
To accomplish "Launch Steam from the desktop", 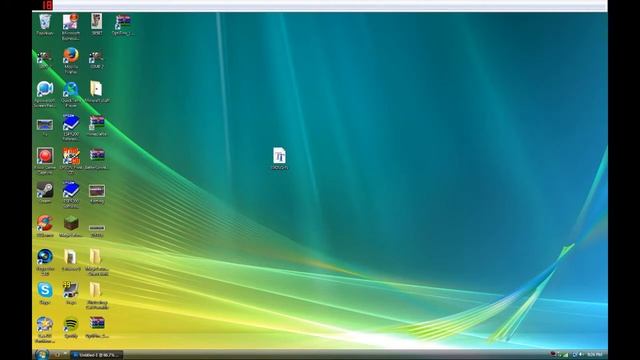I will coord(45,192).
